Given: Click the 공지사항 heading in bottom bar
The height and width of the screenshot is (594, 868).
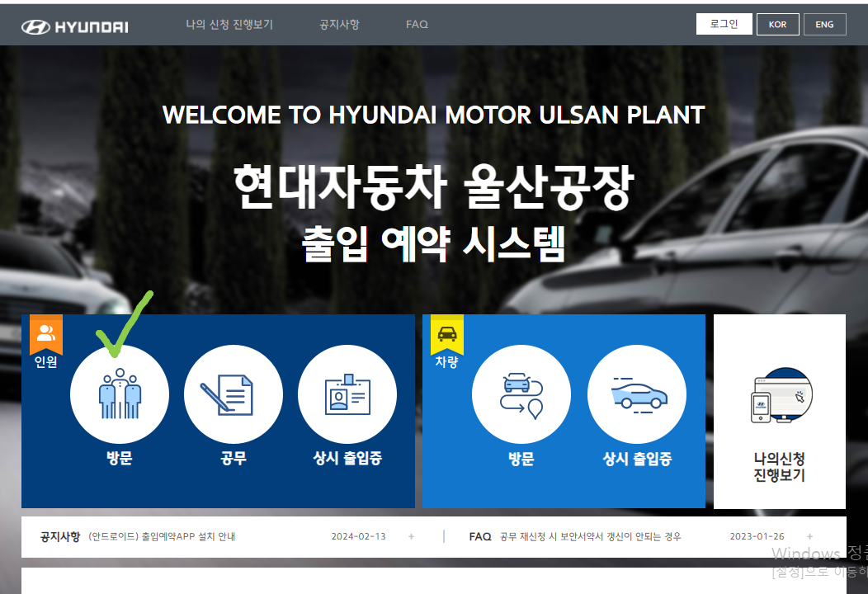Looking at the screenshot, I should point(59,536).
